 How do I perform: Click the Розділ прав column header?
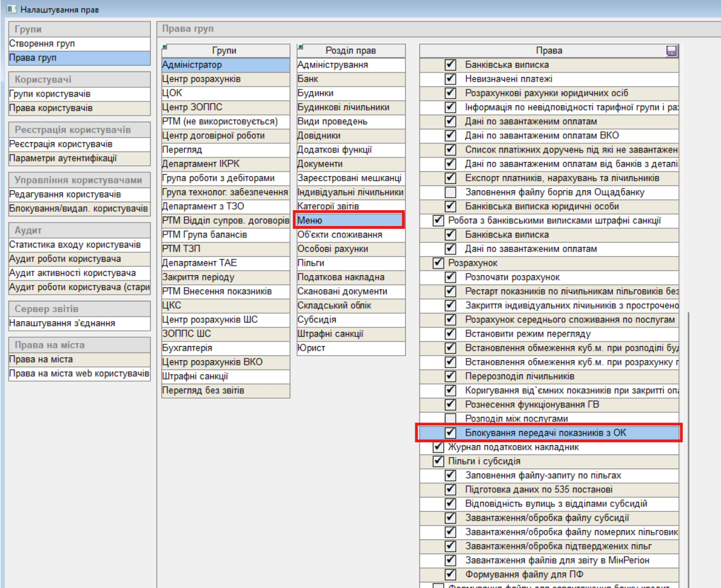[350, 50]
